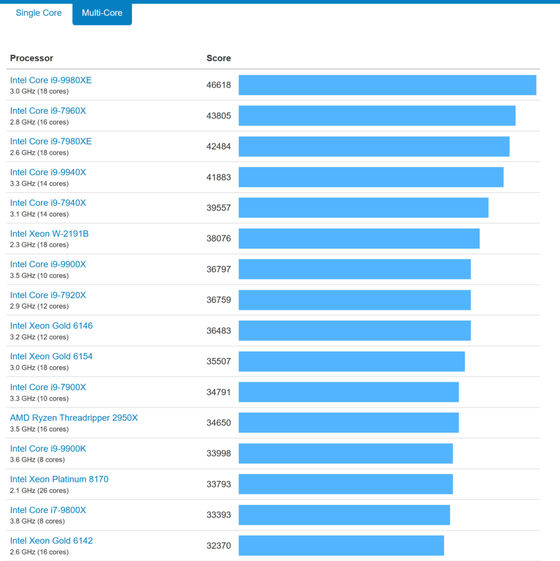Open the Intel Core i9-9900X link
560x561 pixels.
[x=48, y=264]
